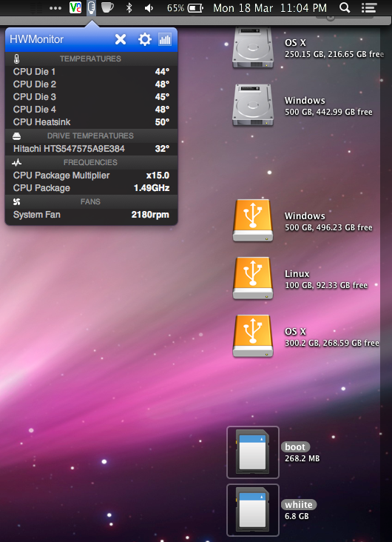
Task: Click the Linux volume name label
Action: point(297,274)
